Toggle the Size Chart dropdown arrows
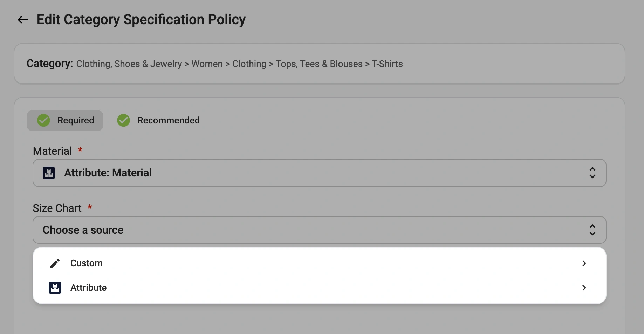Viewport: 644px width, 334px height. 592,230
